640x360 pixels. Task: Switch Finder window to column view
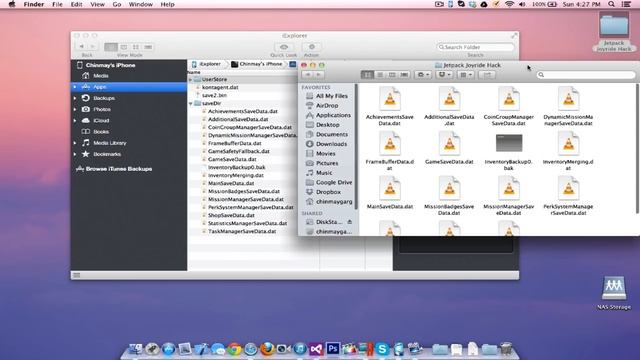tap(392, 75)
